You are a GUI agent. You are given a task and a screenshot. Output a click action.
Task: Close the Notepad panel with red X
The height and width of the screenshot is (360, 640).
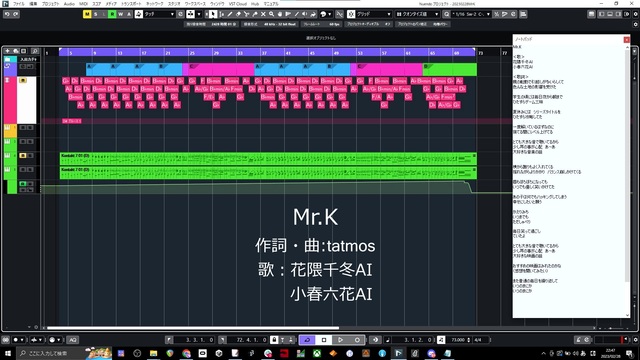627,40
